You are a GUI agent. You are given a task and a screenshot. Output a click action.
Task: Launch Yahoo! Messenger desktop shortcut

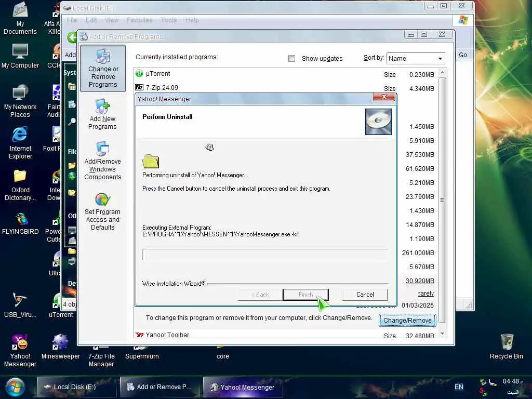tap(20, 351)
